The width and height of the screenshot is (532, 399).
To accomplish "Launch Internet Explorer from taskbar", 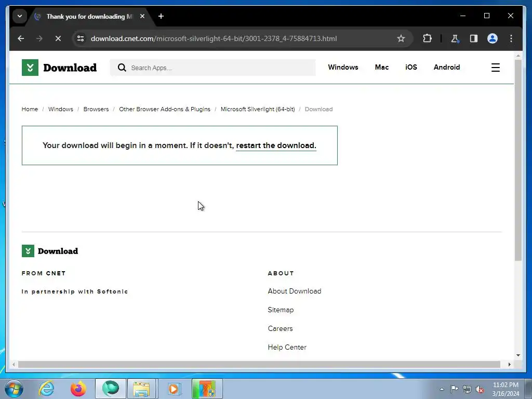I will (46, 389).
